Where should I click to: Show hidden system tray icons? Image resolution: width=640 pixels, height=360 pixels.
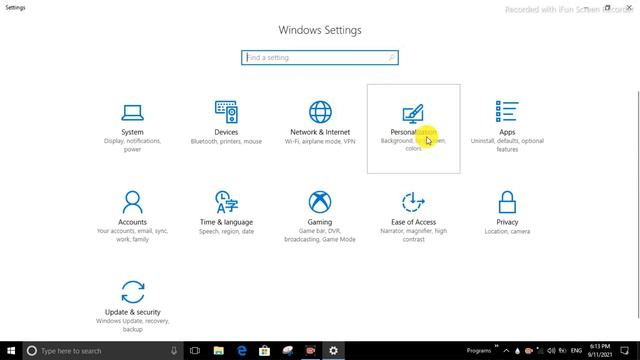506,351
